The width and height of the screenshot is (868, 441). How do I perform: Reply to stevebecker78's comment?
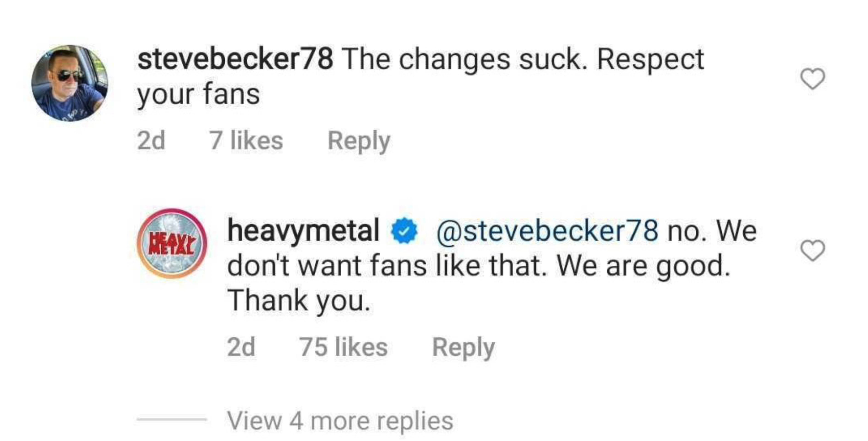(360, 140)
